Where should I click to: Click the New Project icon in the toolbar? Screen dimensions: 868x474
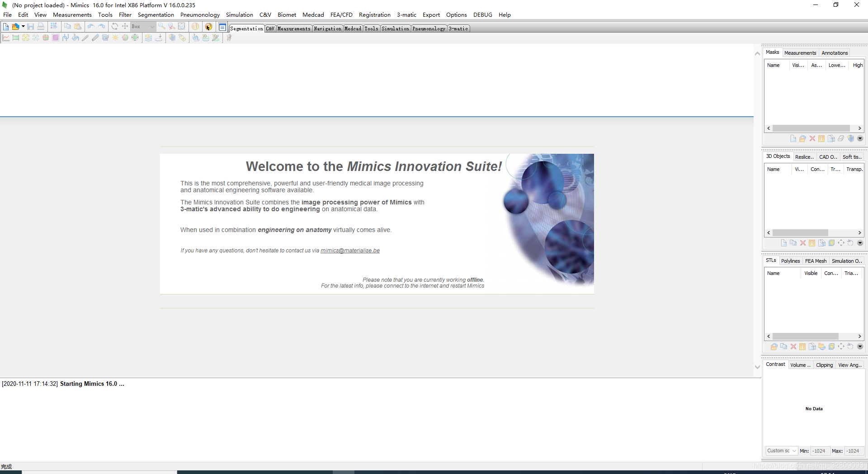[6, 27]
